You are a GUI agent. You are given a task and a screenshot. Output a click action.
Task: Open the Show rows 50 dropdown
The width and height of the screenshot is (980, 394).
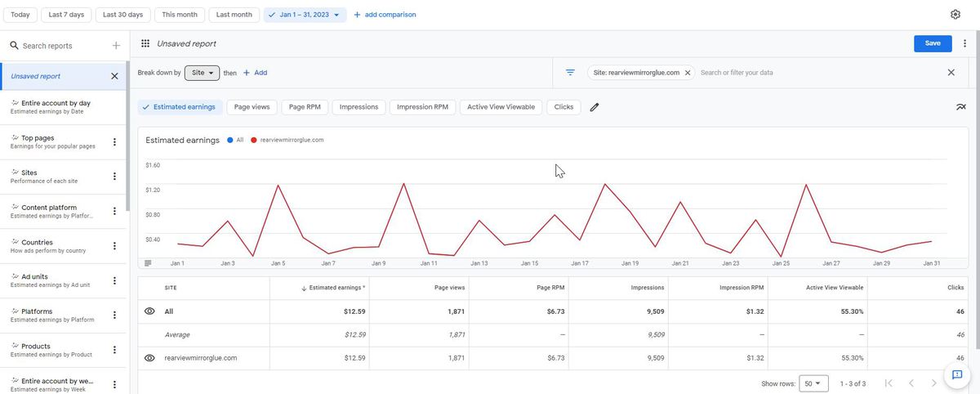(814, 383)
